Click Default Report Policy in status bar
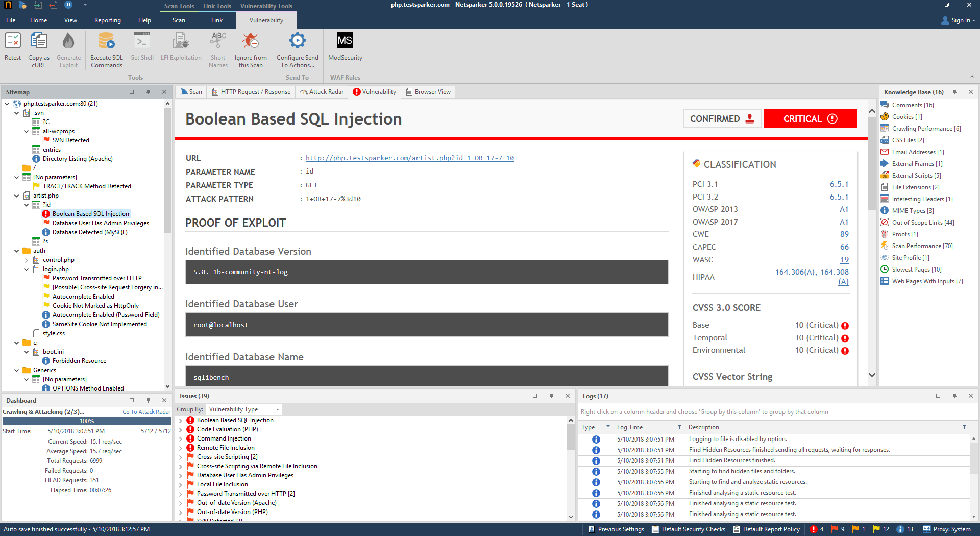Viewport: 980px width, 536px height. 766,529
